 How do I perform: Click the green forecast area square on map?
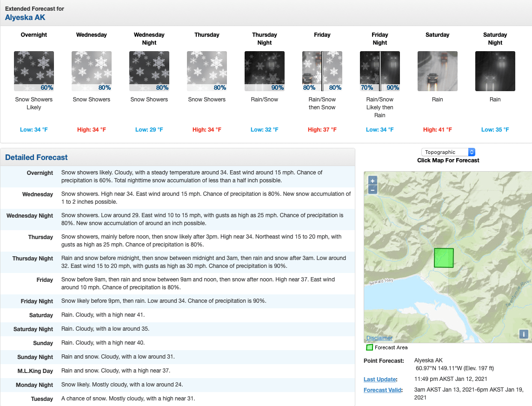[x=444, y=258]
